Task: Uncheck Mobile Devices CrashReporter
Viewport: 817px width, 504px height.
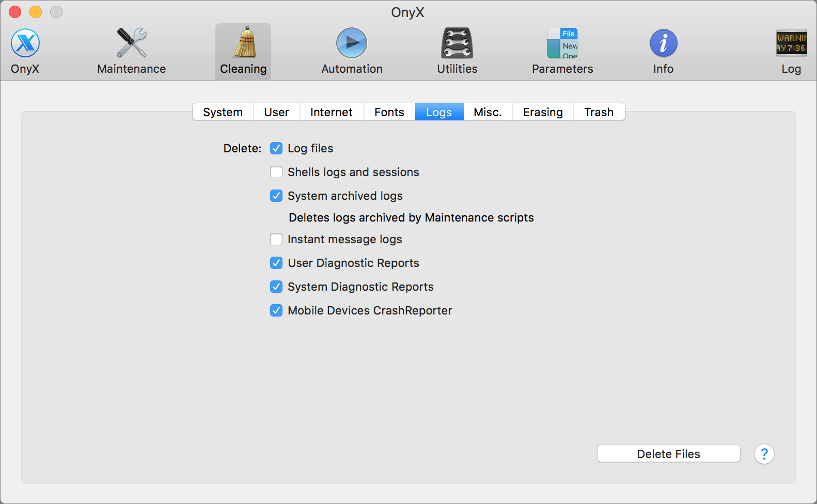Action: (x=276, y=310)
